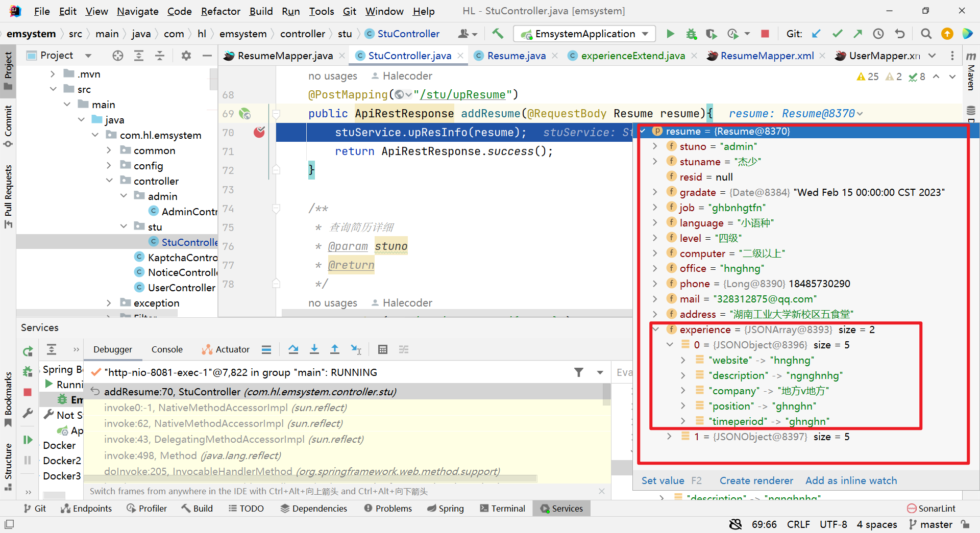Screen dimensions: 980x533
Task: Switch to the ResumeMapper.xml tab
Action: [x=767, y=56]
